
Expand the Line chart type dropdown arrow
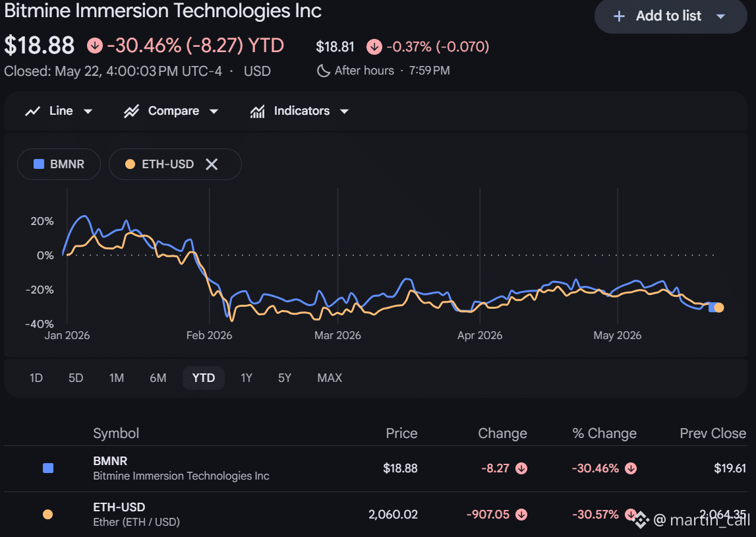click(88, 111)
